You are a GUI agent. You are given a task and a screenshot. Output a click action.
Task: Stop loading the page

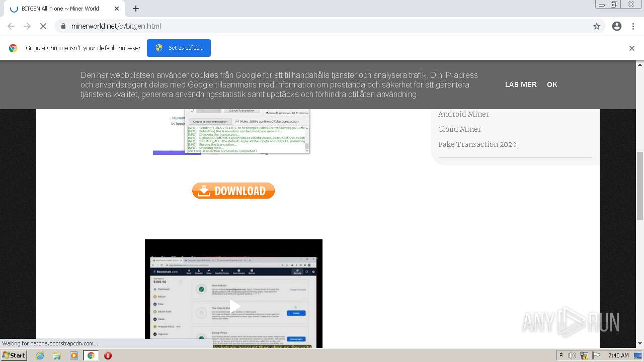coord(43,26)
